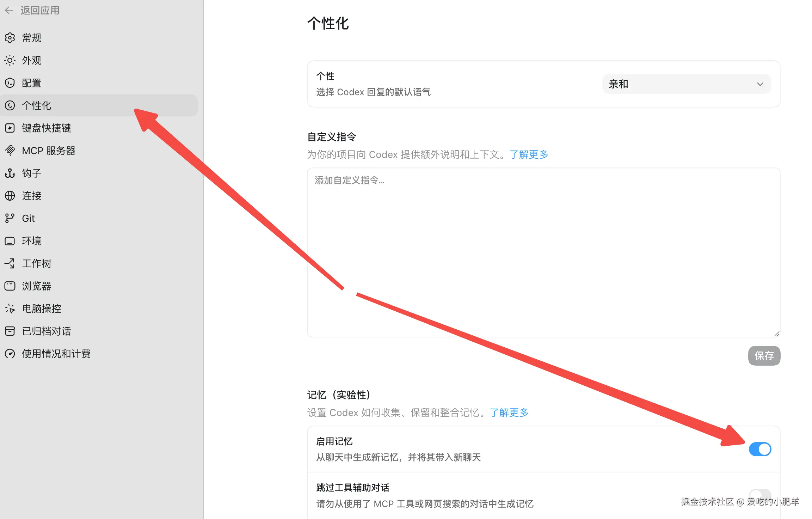Open 使用情况和计费 page
The width and height of the screenshot is (812, 519).
pyautogui.click(x=99, y=354)
